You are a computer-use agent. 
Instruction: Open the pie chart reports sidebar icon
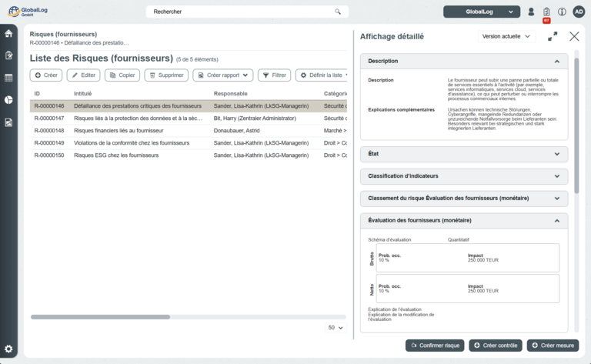pyautogui.click(x=8, y=100)
